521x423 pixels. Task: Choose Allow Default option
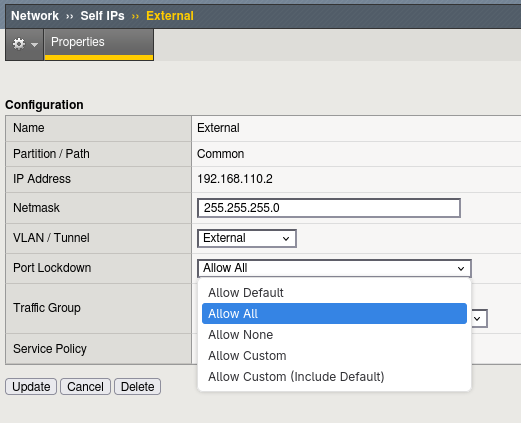(334, 293)
